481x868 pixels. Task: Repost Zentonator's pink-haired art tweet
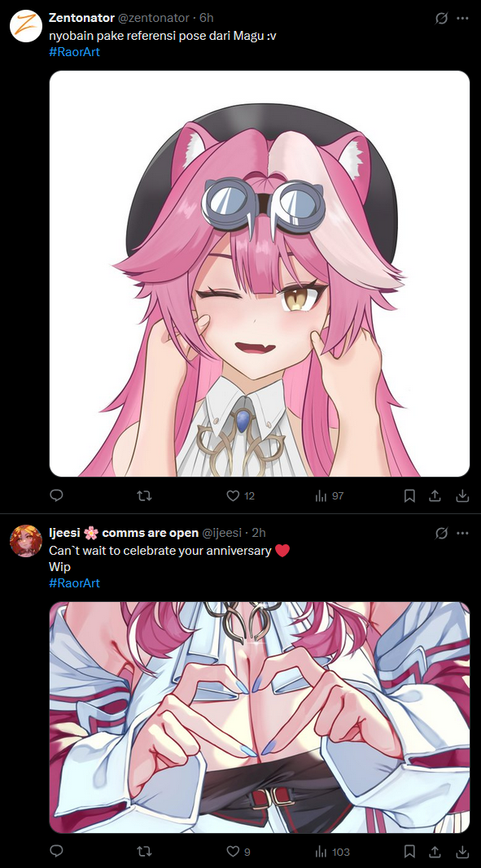[x=144, y=495]
